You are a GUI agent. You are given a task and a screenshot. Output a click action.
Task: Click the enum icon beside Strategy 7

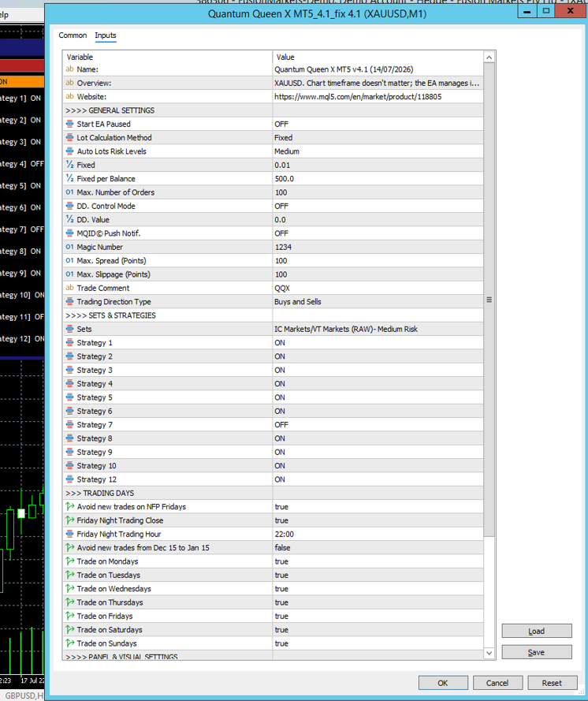pyautogui.click(x=69, y=425)
